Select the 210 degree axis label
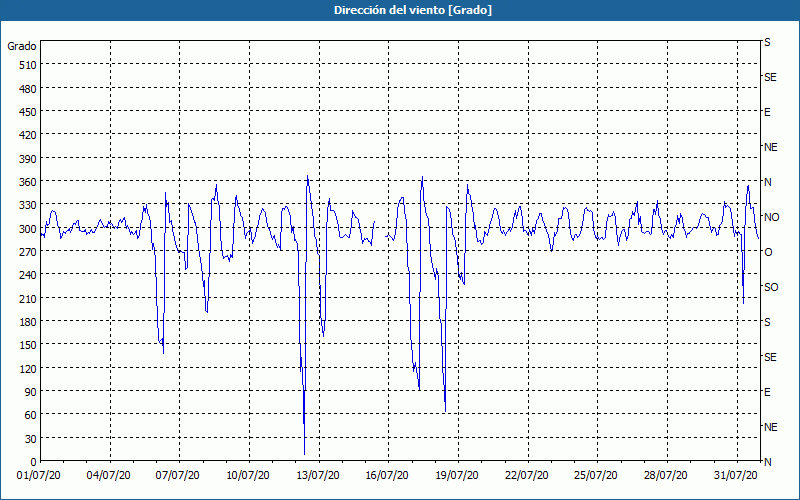The height and width of the screenshot is (500, 800). pos(29,298)
